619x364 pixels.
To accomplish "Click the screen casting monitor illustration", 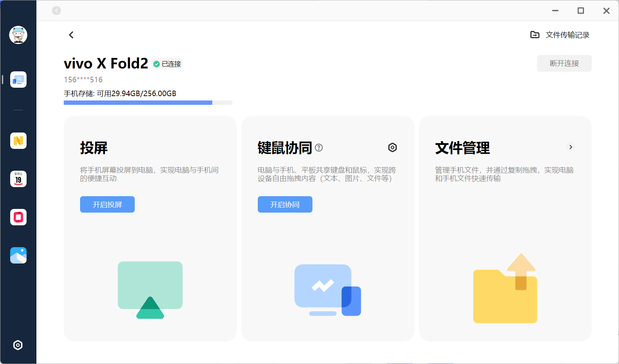I will [x=150, y=290].
